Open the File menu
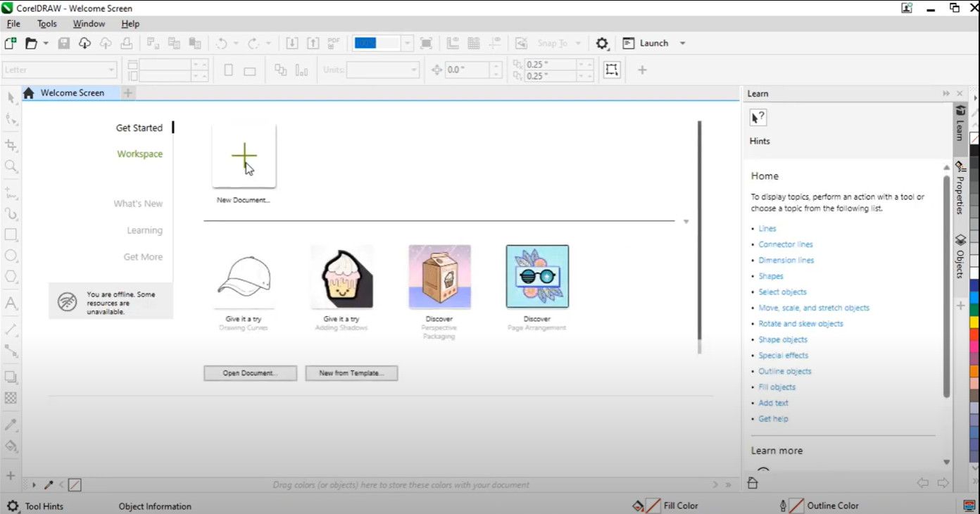The height and width of the screenshot is (514, 980). [x=13, y=23]
